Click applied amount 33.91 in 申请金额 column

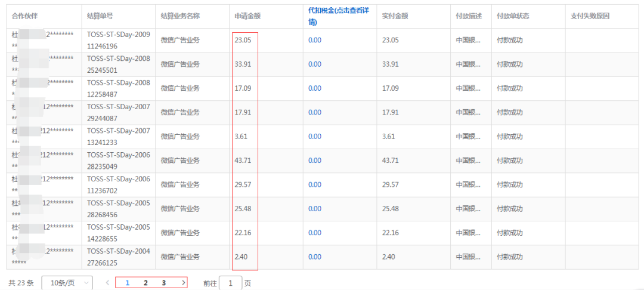tap(243, 64)
